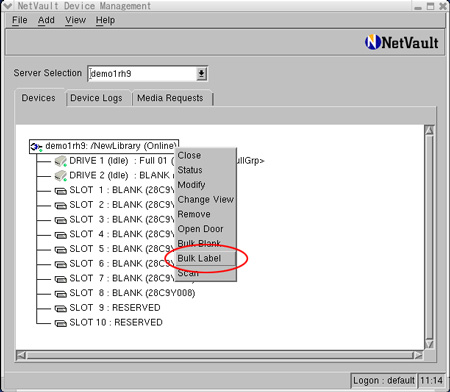Click the horizontal scrollbar left arrow
This screenshot has height=392, width=450.
pyautogui.click(x=21, y=355)
